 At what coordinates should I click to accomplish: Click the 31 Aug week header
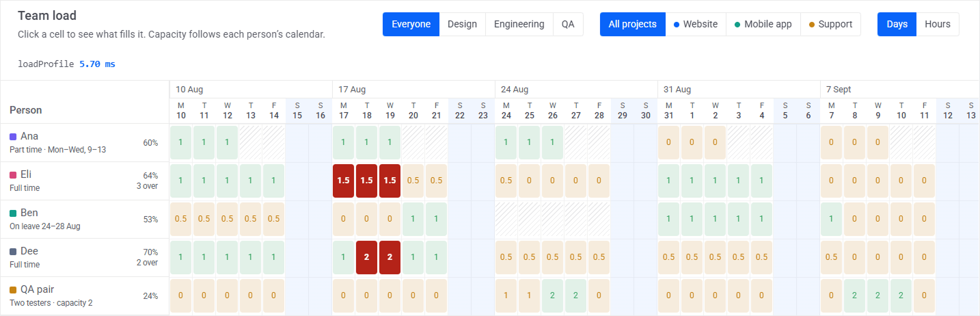point(739,89)
